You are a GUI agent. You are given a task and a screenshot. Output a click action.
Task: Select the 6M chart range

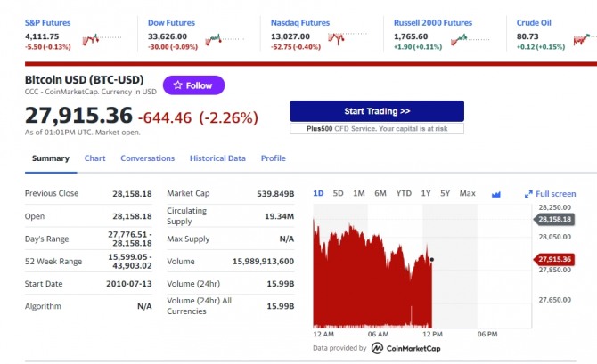click(x=380, y=194)
